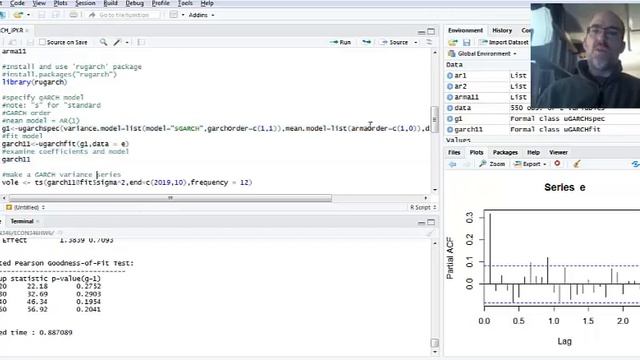Open the Addins dropdown
This screenshot has height=360, width=640.
tap(201, 15)
